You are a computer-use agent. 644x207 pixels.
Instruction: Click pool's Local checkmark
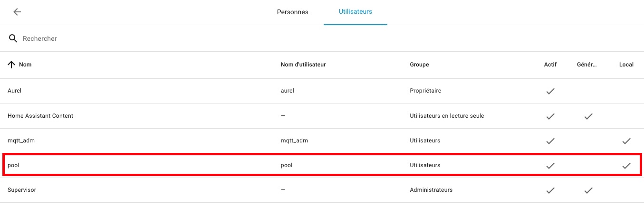tap(626, 166)
